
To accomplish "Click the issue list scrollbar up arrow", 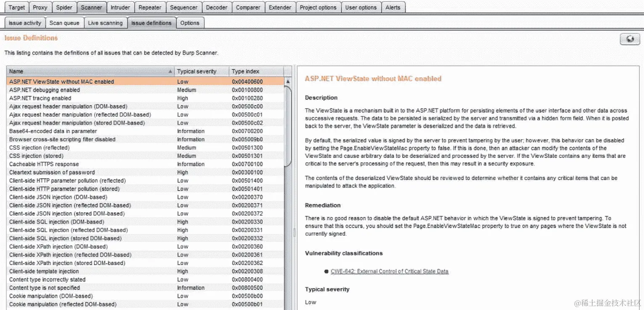I will tap(288, 82).
